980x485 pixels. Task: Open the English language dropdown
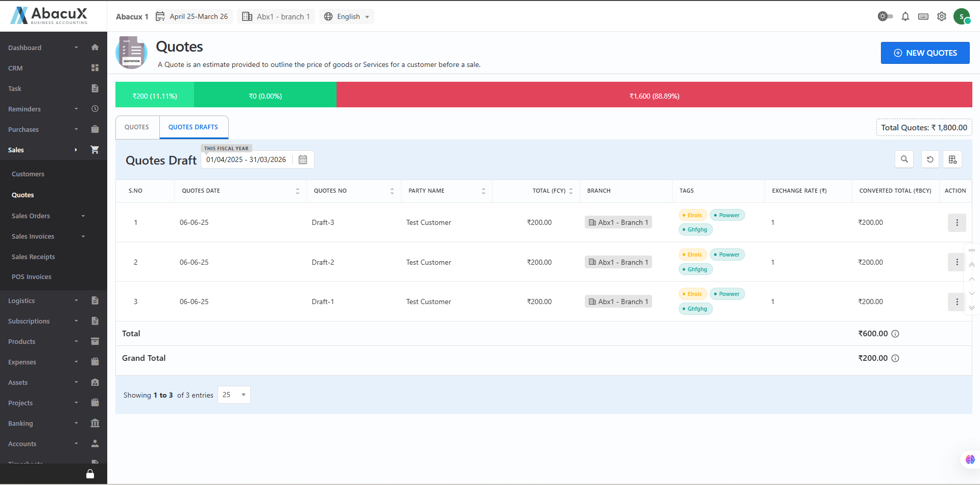[347, 16]
